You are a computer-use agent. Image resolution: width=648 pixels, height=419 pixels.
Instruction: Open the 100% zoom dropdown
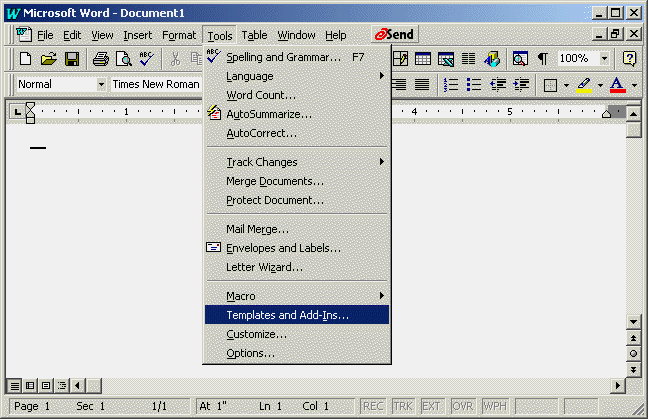604,59
